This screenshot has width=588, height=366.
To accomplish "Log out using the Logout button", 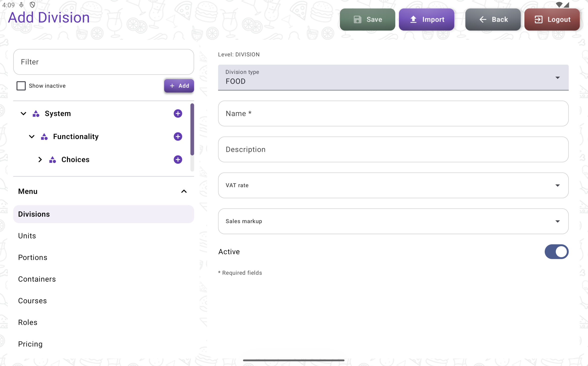I will (552, 19).
